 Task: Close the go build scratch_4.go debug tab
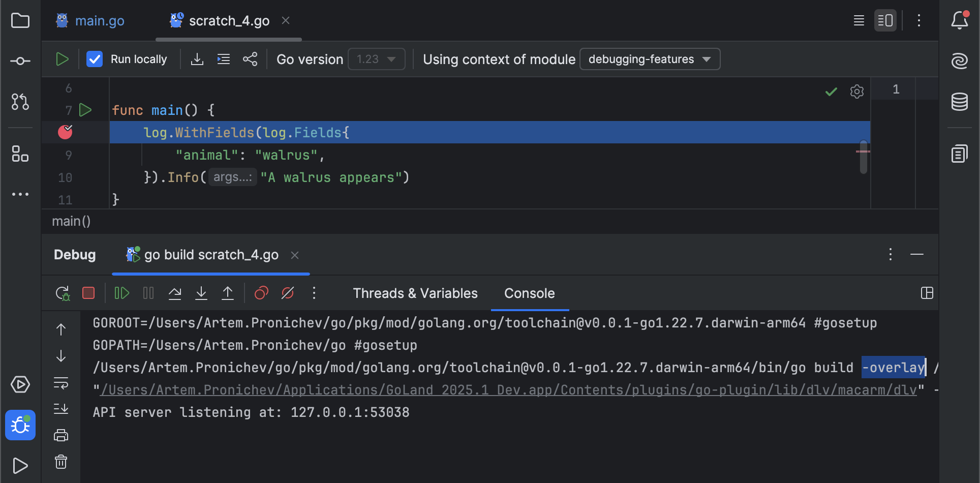tap(295, 255)
